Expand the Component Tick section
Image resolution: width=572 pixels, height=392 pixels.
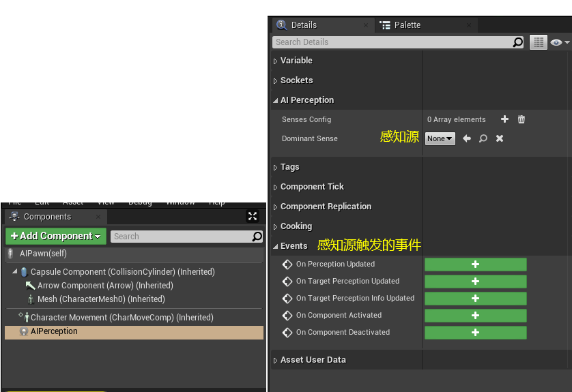pyautogui.click(x=276, y=187)
